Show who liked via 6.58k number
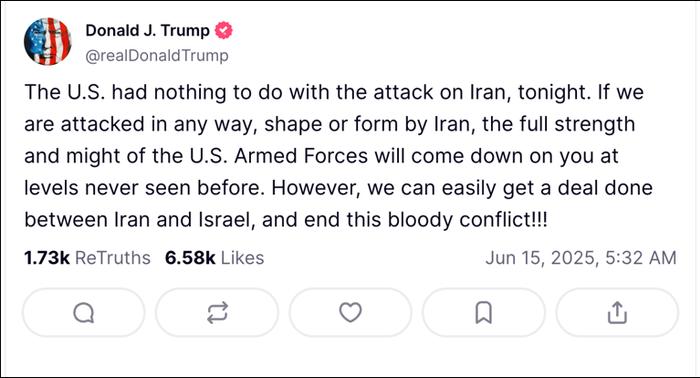This screenshot has height=378, width=700. tap(190, 258)
